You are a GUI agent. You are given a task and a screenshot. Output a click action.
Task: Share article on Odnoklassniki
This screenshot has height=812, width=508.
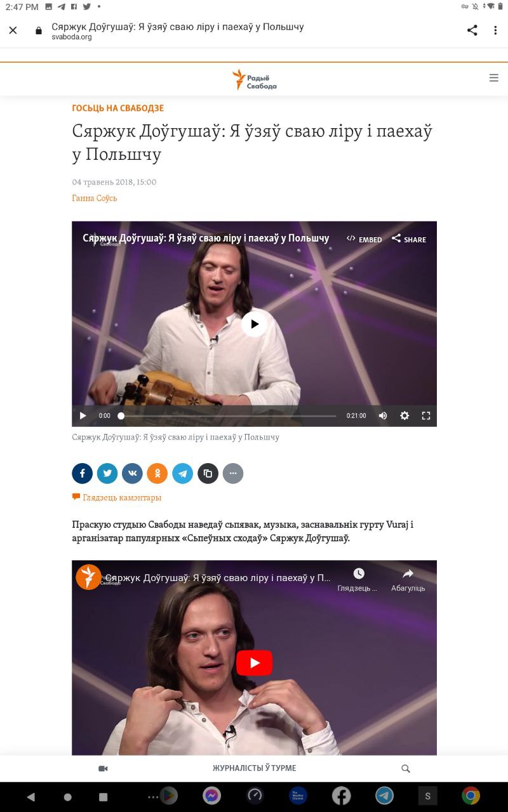pos(157,473)
